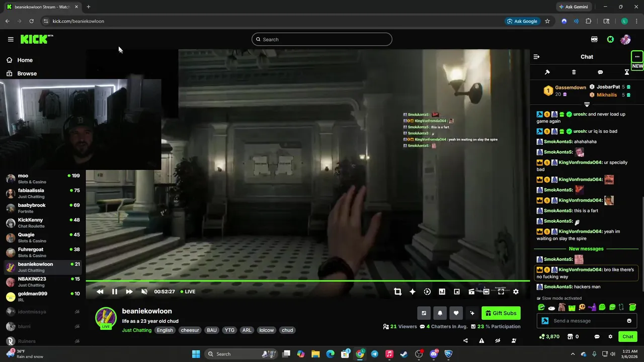Image resolution: width=644 pixels, height=362 pixels.
Task: Click the user icon below Gift Subs
Action: point(514,341)
